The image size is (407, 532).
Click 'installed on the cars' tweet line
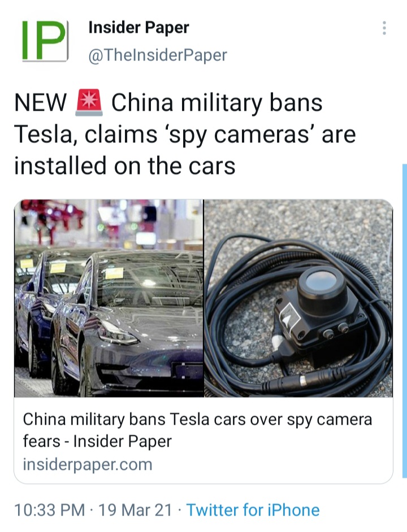pos(125,166)
